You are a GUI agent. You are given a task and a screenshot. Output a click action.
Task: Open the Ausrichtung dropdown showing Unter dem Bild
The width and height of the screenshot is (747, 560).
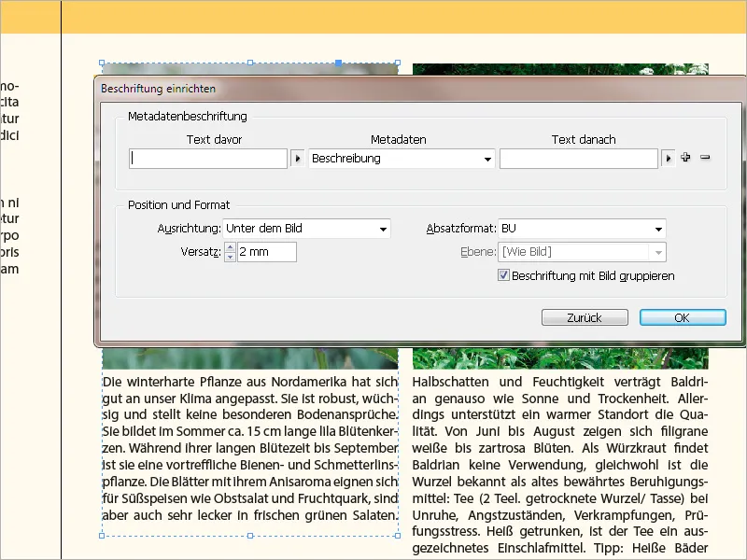tap(384, 228)
